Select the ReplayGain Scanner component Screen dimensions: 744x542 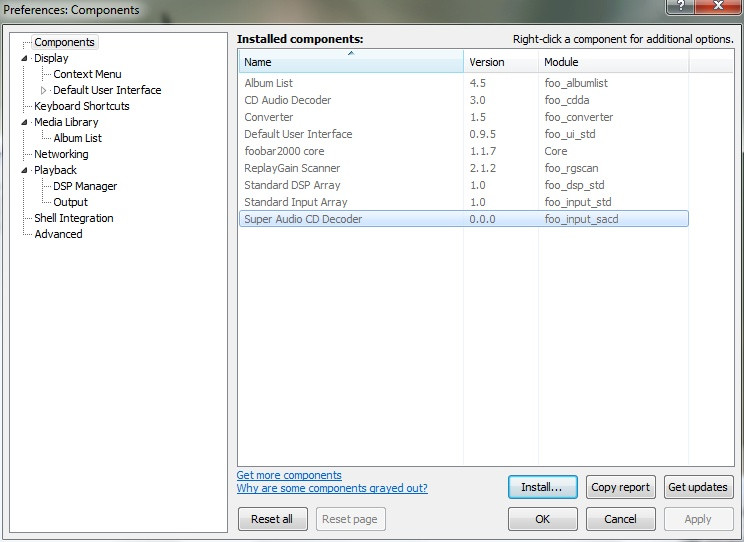tap(464, 168)
